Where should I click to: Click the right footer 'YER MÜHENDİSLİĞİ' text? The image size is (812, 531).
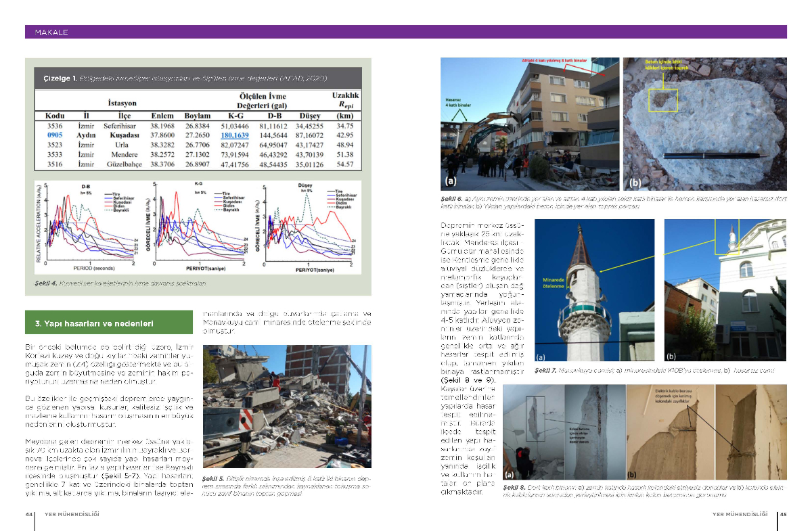tap(740, 514)
